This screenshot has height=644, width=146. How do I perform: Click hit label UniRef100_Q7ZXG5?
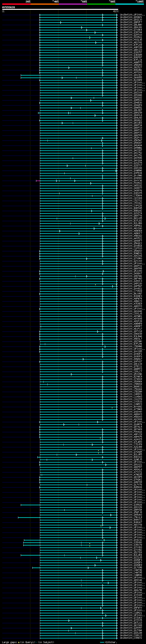coord(131,595)
